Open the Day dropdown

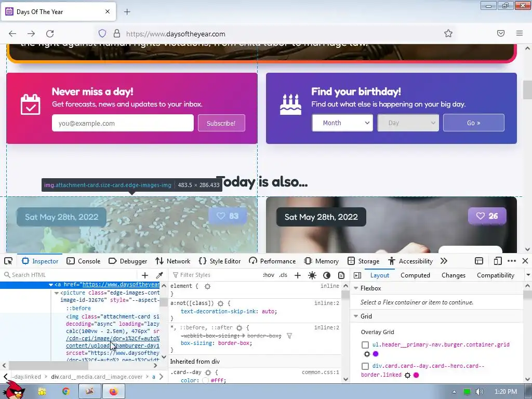click(x=408, y=123)
